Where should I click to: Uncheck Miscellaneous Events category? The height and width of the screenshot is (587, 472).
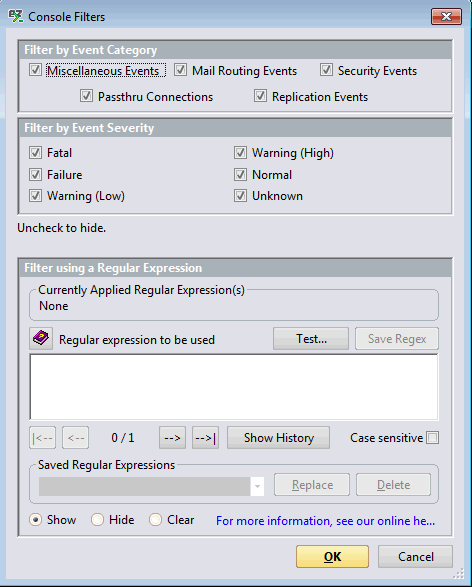(36, 70)
